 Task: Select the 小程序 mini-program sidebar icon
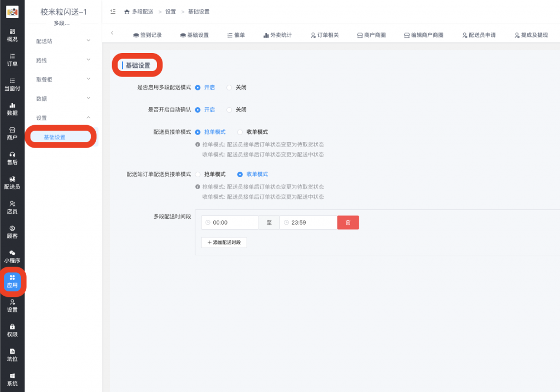click(11, 257)
